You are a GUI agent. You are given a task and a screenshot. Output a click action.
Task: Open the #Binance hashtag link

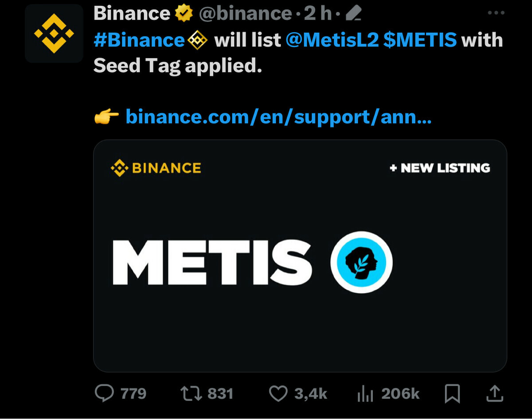point(139,40)
